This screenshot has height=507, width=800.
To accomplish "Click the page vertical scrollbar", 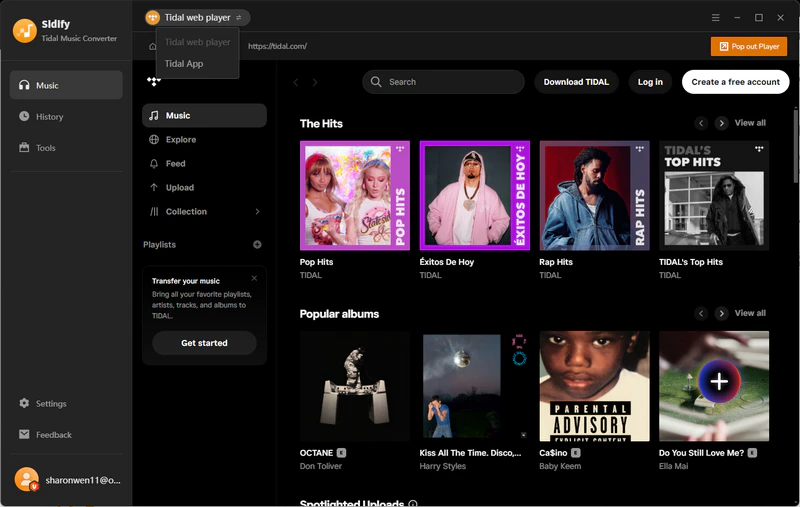I will tap(795, 144).
